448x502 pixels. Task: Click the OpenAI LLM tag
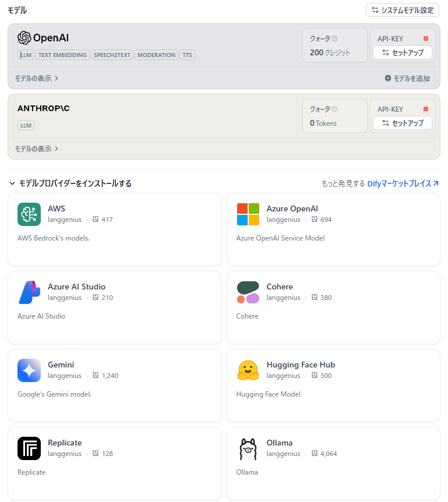[x=26, y=55]
